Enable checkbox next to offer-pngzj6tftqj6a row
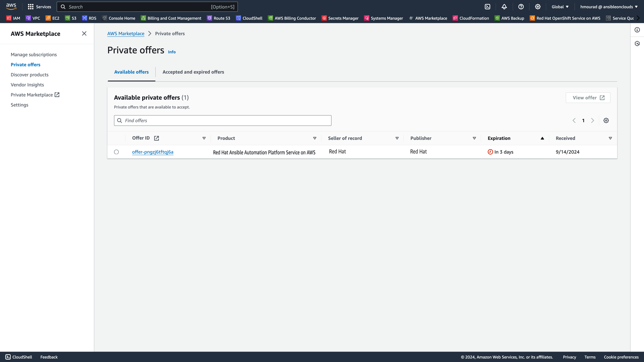The width and height of the screenshot is (644, 362). pyautogui.click(x=116, y=152)
